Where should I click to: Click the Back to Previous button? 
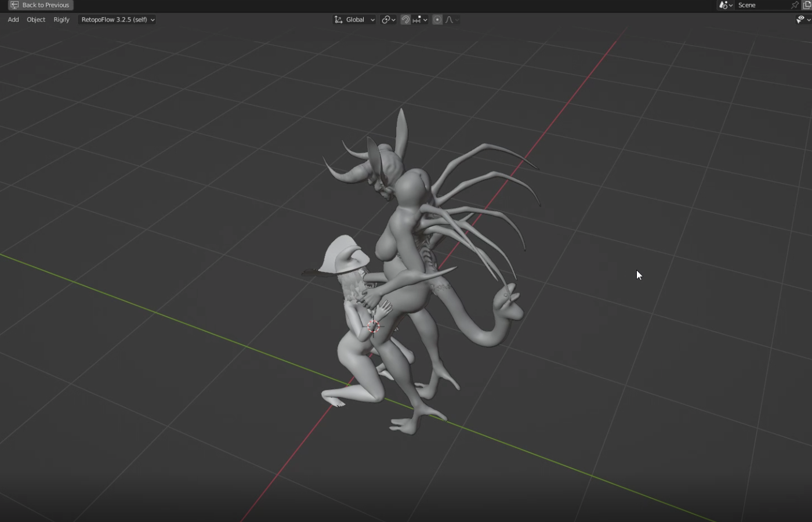tap(41, 5)
